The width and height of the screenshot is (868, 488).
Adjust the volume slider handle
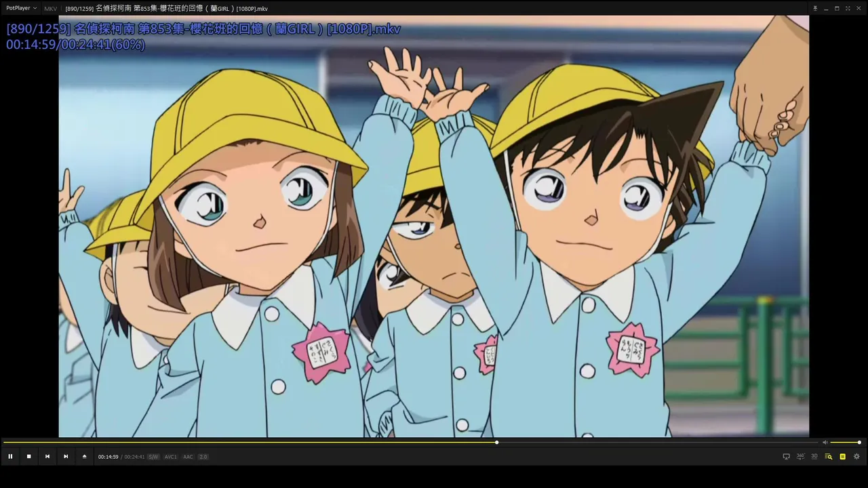859,443
